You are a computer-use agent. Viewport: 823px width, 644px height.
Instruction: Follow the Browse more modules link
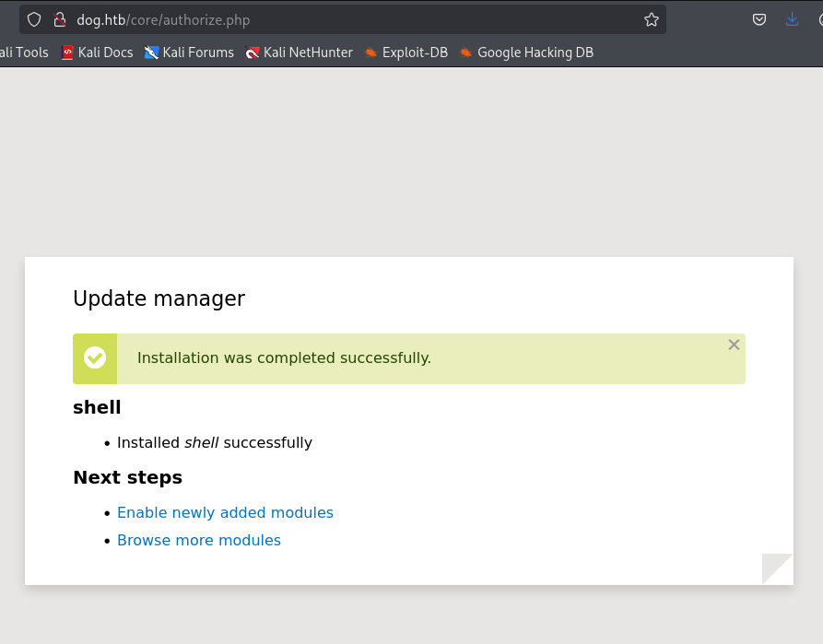click(199, 541)
